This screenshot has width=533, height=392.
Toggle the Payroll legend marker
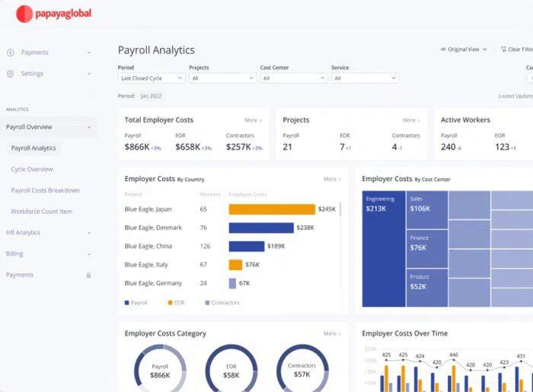click(x=127, y=303)
